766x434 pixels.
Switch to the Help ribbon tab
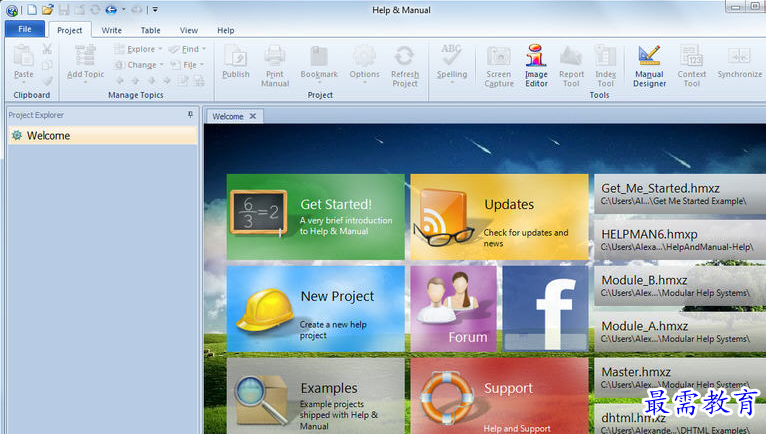pos(226,30)
